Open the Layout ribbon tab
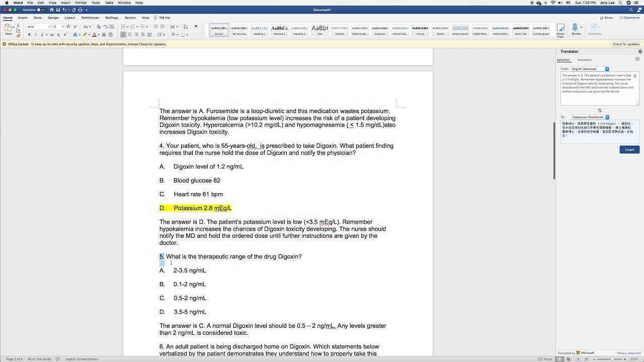644x362 pixels. (x=70, y=18)
